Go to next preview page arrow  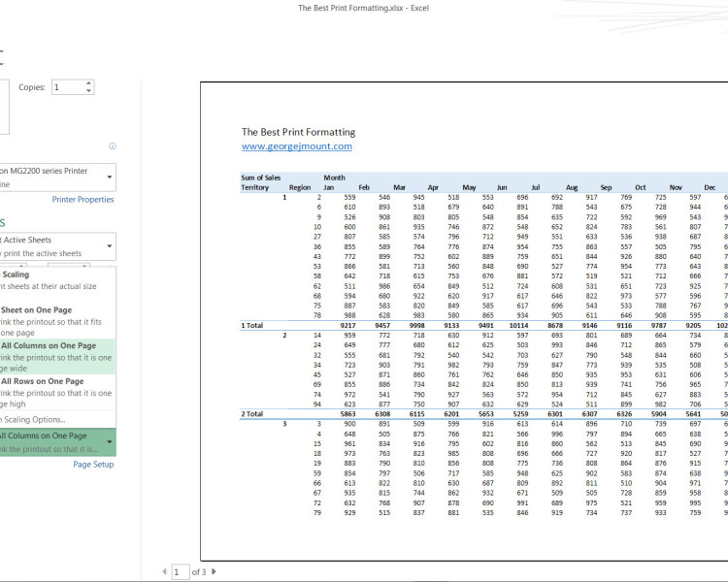(x=214, y=571)
